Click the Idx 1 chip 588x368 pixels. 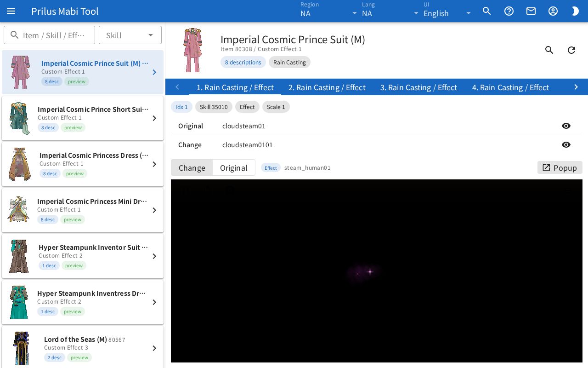[181, 107]
